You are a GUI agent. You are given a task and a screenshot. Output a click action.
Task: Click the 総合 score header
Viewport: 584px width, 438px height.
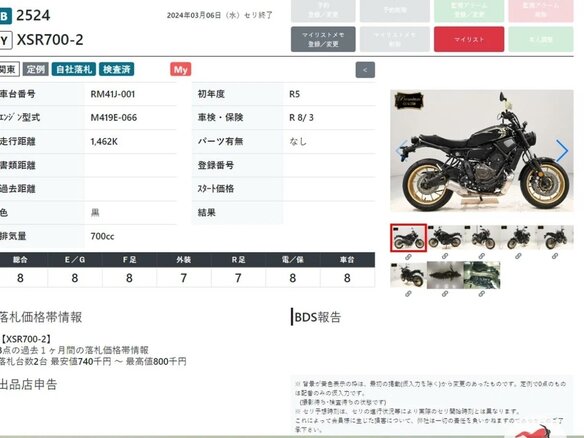tap(20, 260)
